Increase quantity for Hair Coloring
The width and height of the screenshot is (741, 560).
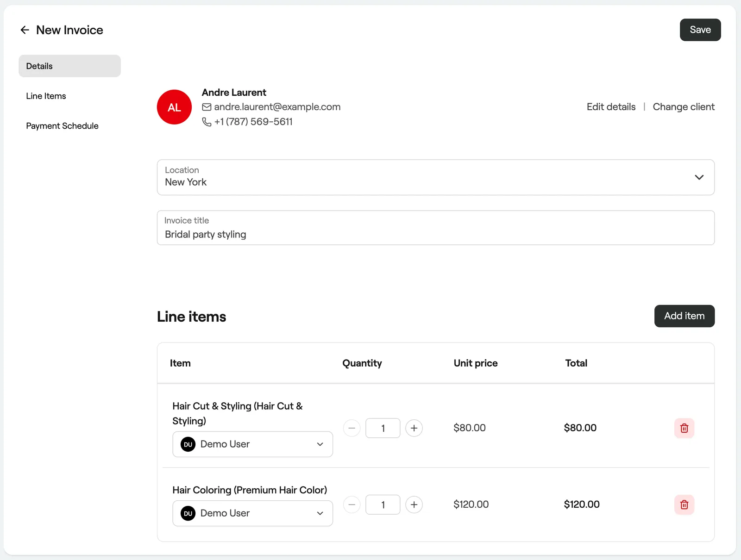click(414, 504)
